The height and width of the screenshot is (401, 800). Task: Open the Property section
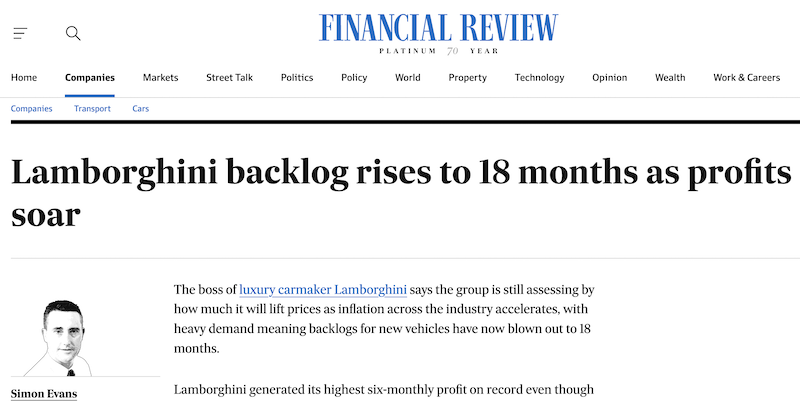click(467, 78)
